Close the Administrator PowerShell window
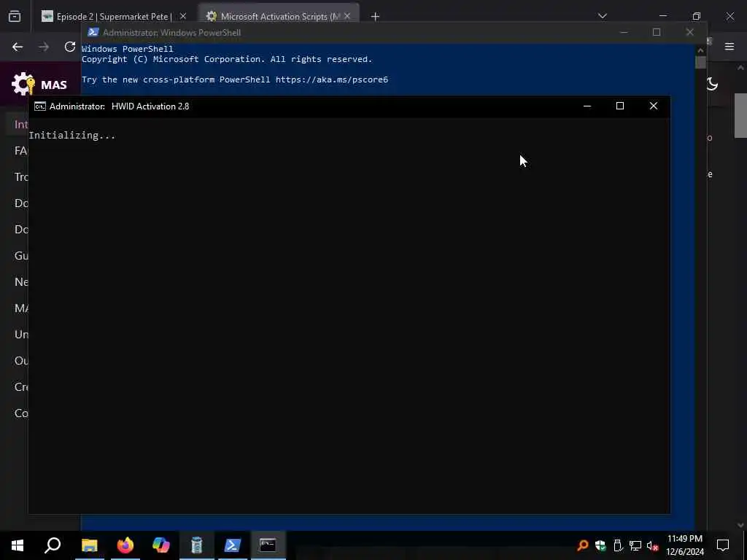747x560 pixels. [x=690, y=32]
